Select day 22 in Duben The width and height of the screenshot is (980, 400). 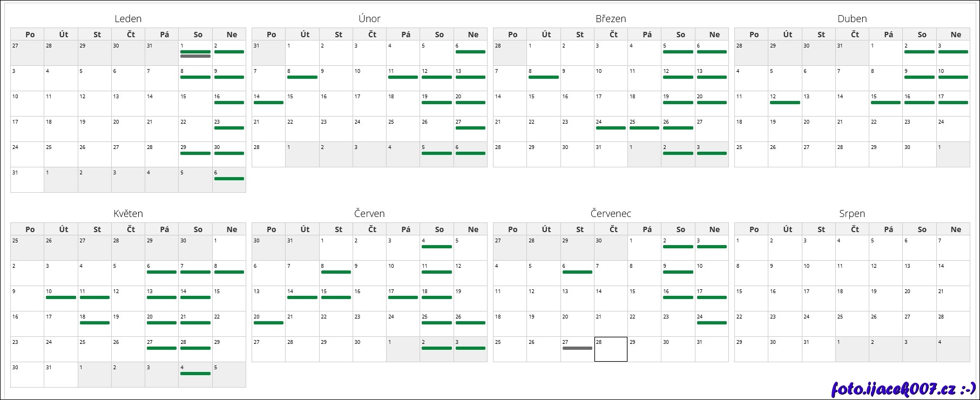coord(886,129)
